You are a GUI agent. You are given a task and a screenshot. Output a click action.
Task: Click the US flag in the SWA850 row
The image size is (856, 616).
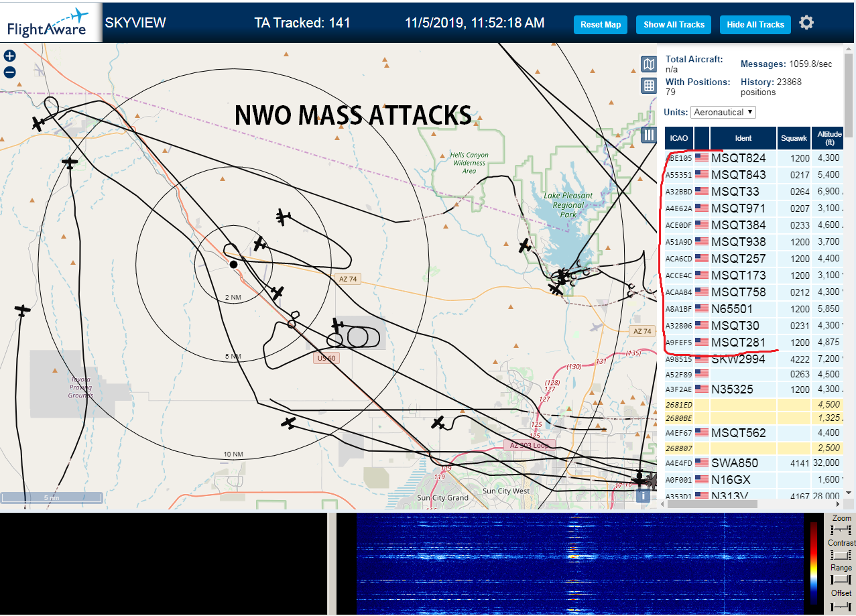pos(702,463)
